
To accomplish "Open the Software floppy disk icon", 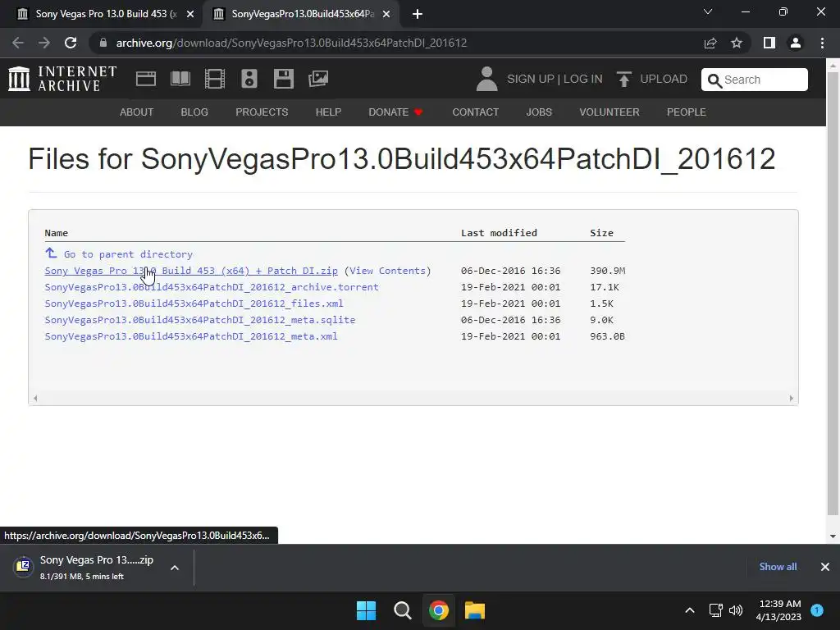I will [283, 79].
